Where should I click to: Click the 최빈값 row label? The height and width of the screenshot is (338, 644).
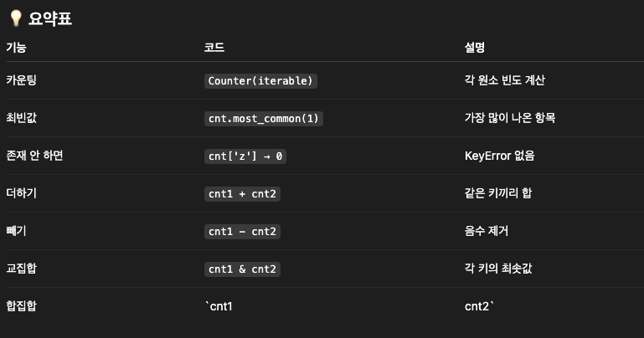pos(22,118)
